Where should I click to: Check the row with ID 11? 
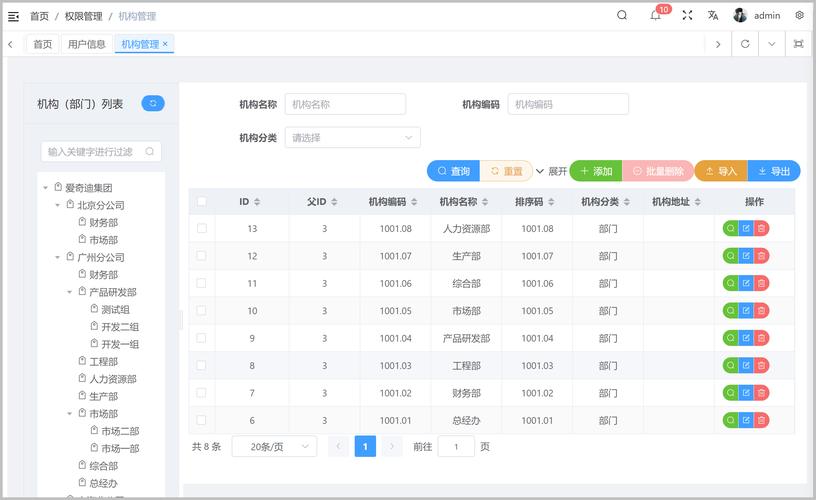pyautogui.click(x=202, y=283)
